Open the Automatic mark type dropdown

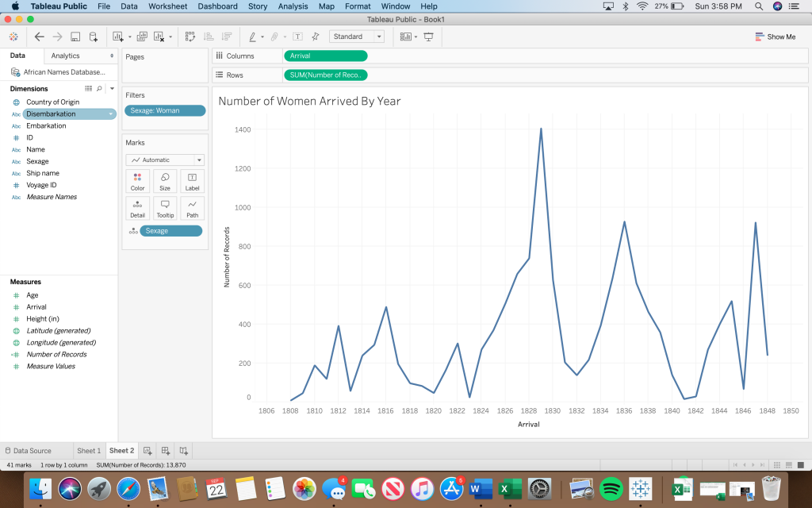pyautogui.click(x=165, y=160)
